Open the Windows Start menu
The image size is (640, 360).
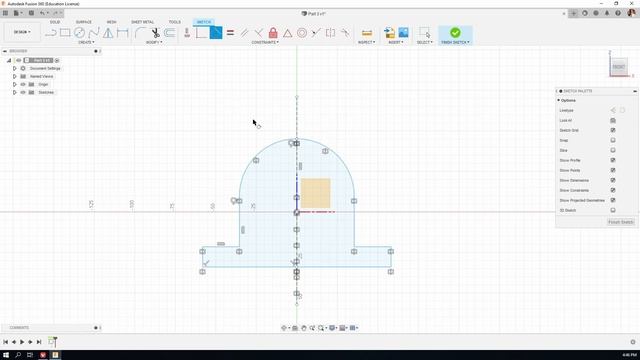coord(6,355)
